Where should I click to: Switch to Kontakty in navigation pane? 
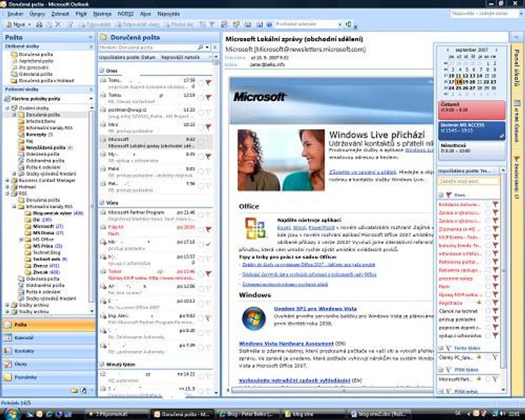49,351
